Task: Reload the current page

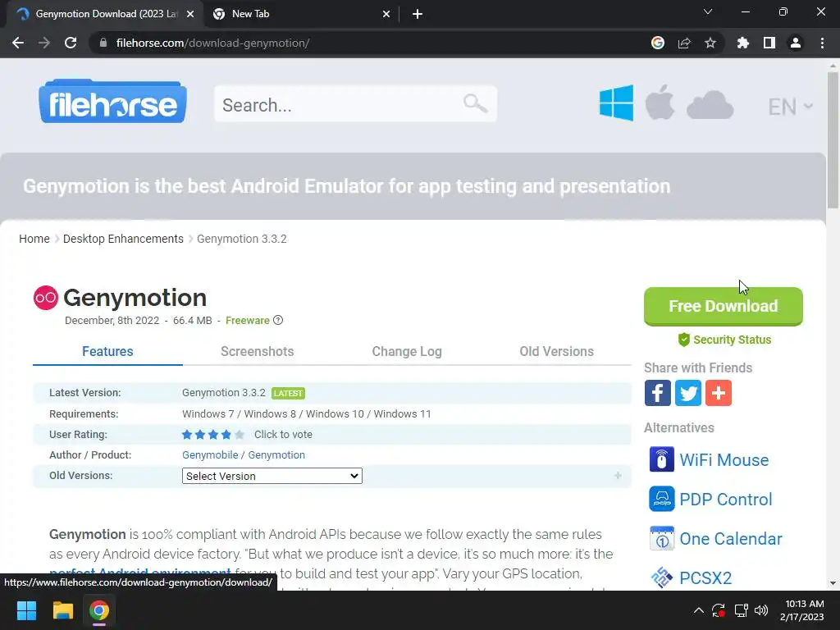Action: [71, 43]
